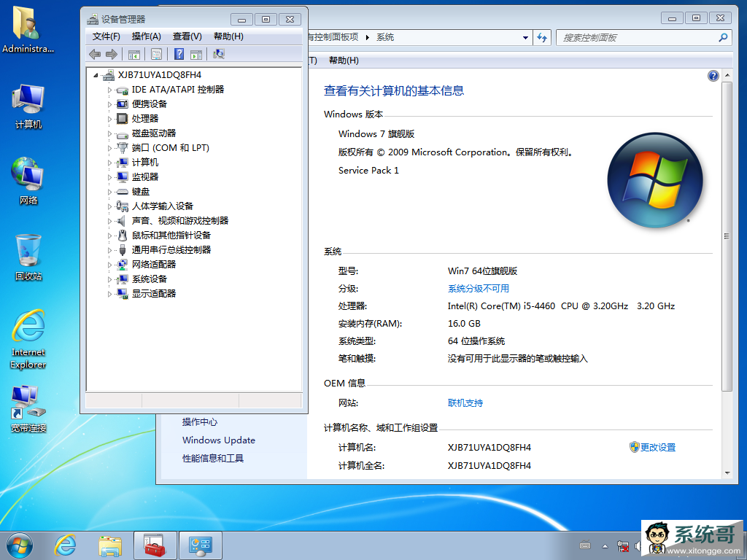Select the network adapters icon
Screen dimensions: 747x560
[123, 265]
